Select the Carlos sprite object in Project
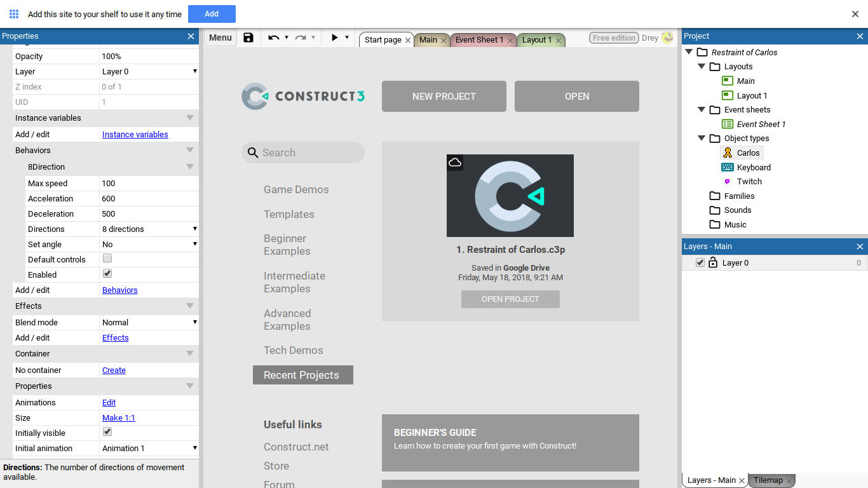The width and height of the screenshot is (868, 488). pyautogui.click(x=748, y=152)
